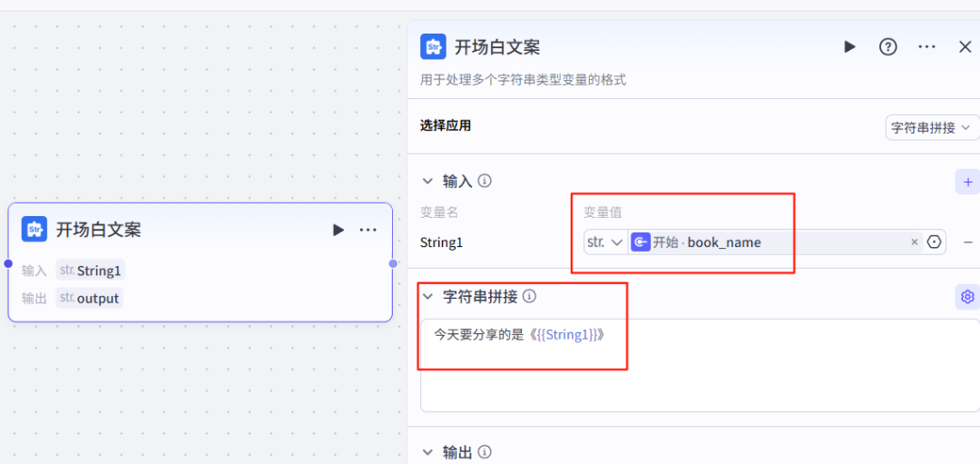Click the hexagon variable selector icon
The width and height of the screenshot is (980, 464).
[934, 242]
